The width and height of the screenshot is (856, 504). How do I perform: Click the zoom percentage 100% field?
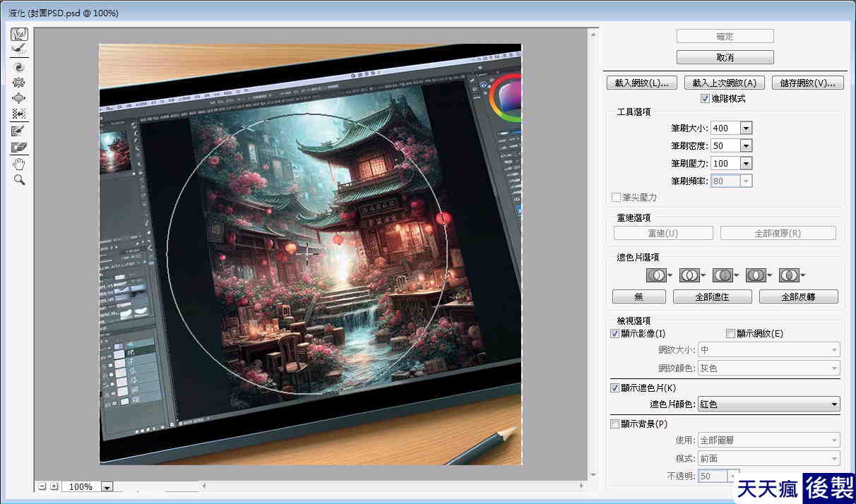pyautogui.click(x=81, y=487)
